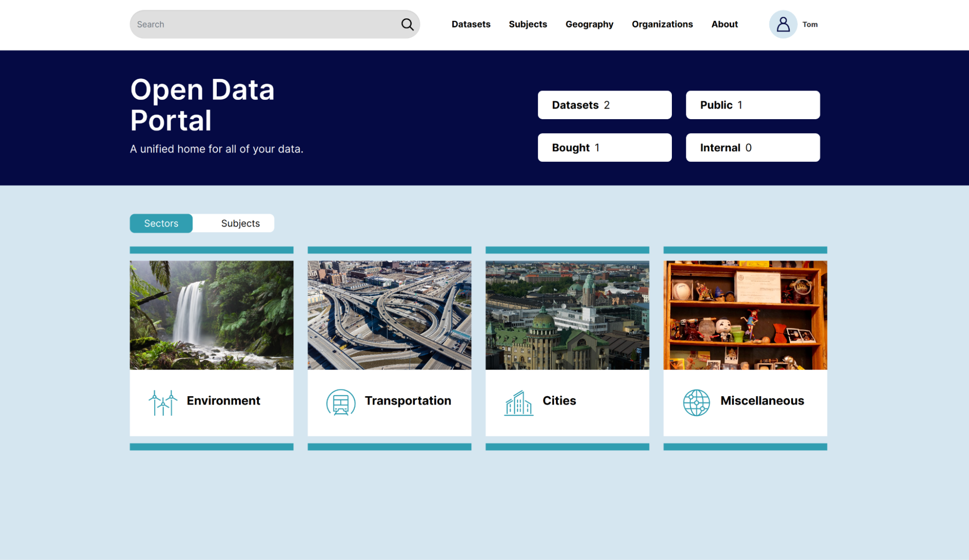Click the Open Data Portal heading
The image size is (969, 560).
click(202, 105)
